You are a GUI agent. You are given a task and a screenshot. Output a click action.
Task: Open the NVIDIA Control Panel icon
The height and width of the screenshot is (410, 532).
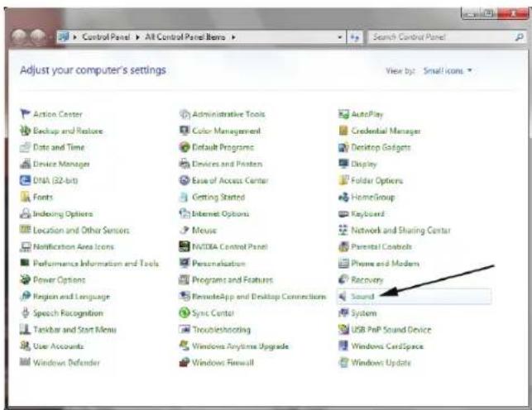185,246
